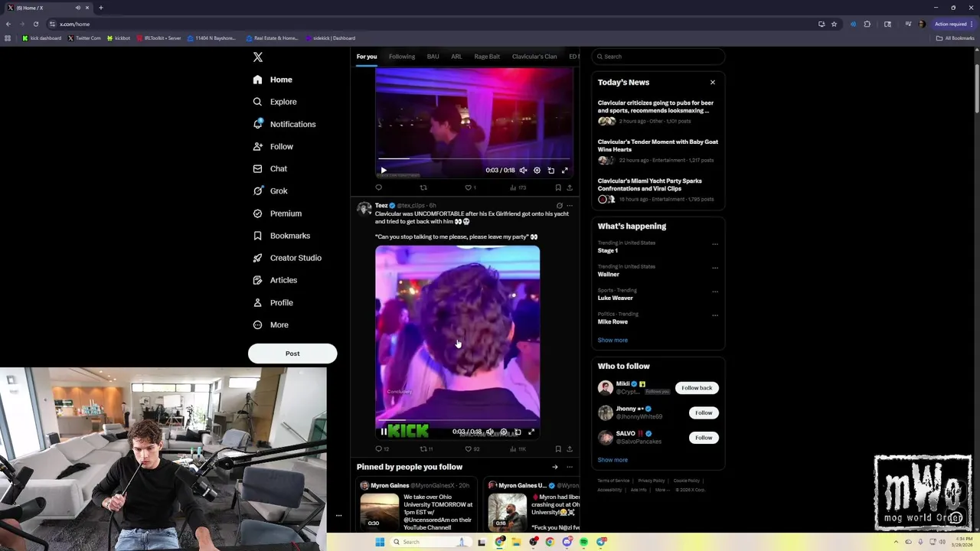Click the Grok icon on Teez post
Screen dimensions: 980x551
click(560, 206)
